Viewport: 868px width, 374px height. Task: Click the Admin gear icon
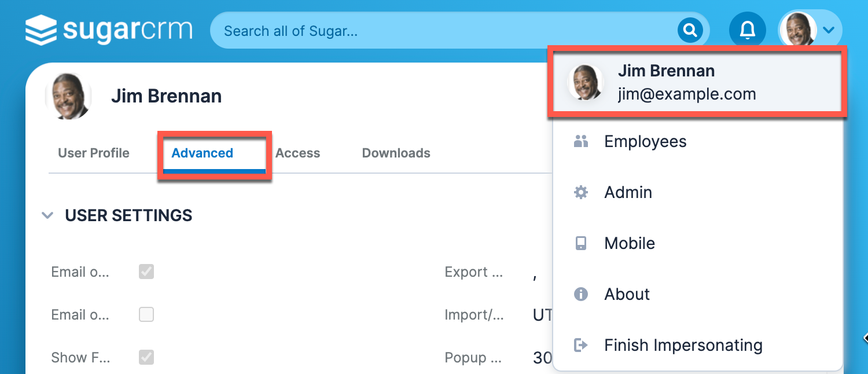[x=580, y=192]
